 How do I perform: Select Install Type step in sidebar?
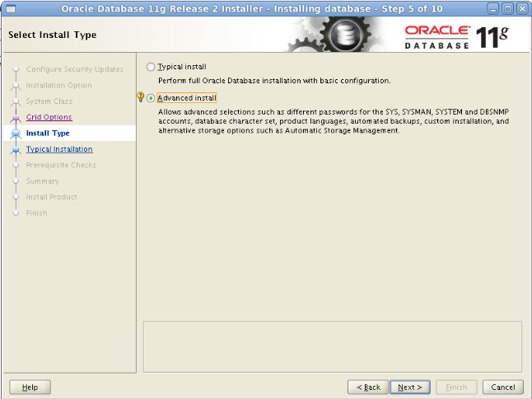48,133
